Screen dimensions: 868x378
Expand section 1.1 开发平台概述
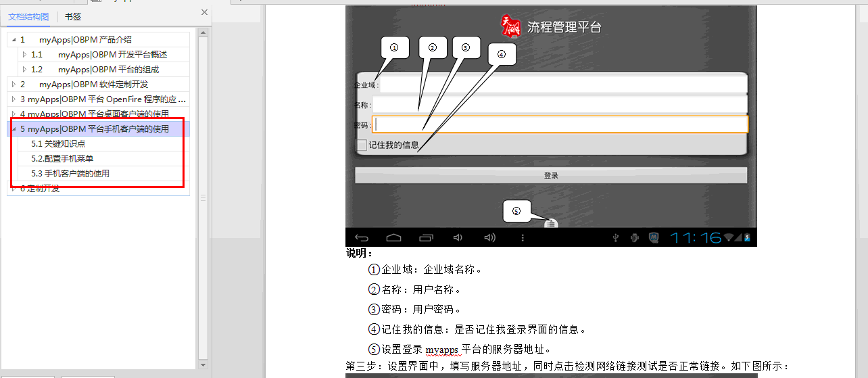24,54
